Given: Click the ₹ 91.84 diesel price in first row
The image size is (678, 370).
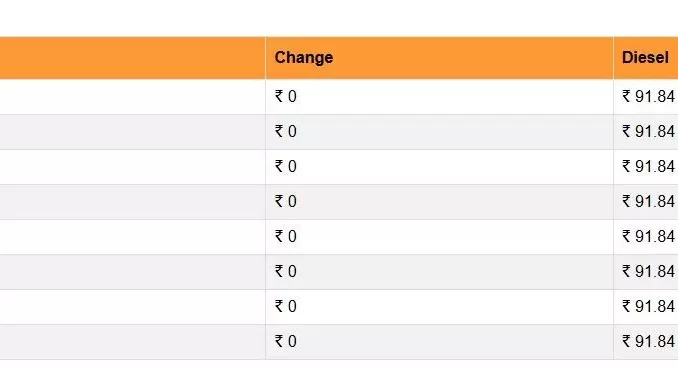Looking at the screenshot, I should click(648, 96).
